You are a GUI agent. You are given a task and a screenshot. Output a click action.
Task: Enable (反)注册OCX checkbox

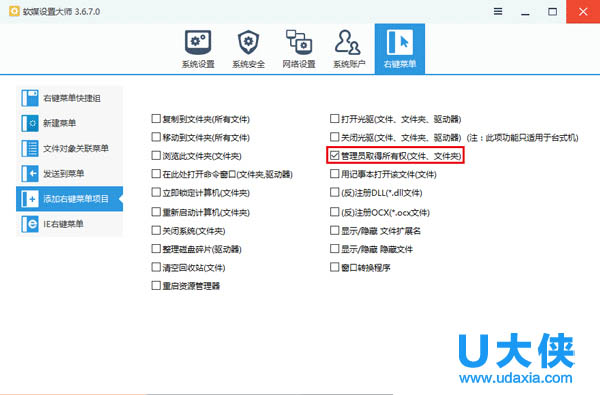pyautogui.click(x=334, y=212)
